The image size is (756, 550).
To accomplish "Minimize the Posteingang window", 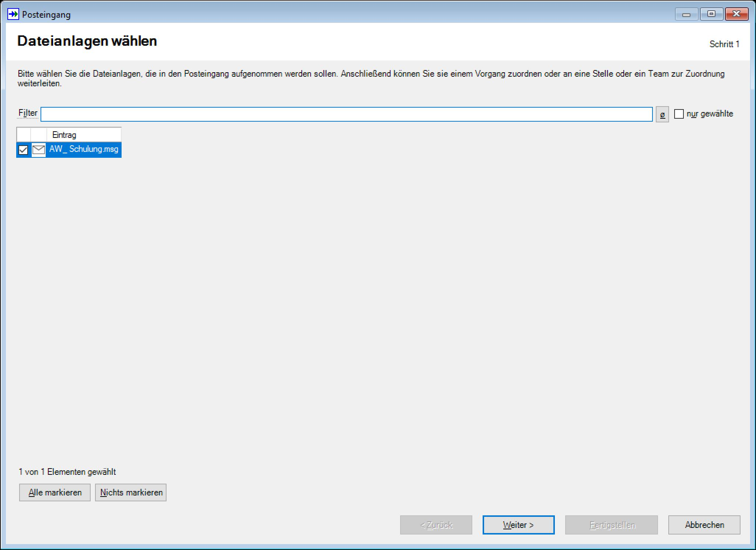I will pyautogui.click(x=686, y=14).
